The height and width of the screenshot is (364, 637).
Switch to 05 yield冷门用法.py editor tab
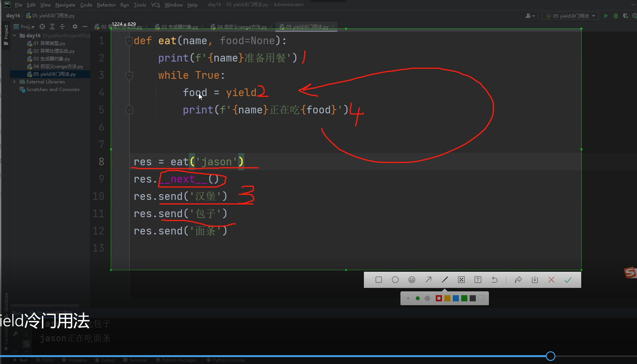tap(306, 27)
